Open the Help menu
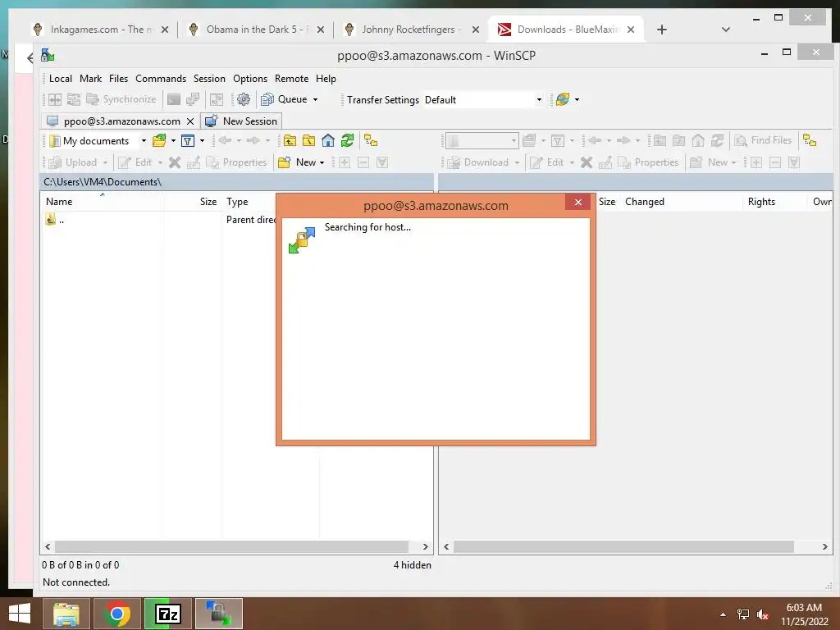840x630 pixels. click(326, 79)
